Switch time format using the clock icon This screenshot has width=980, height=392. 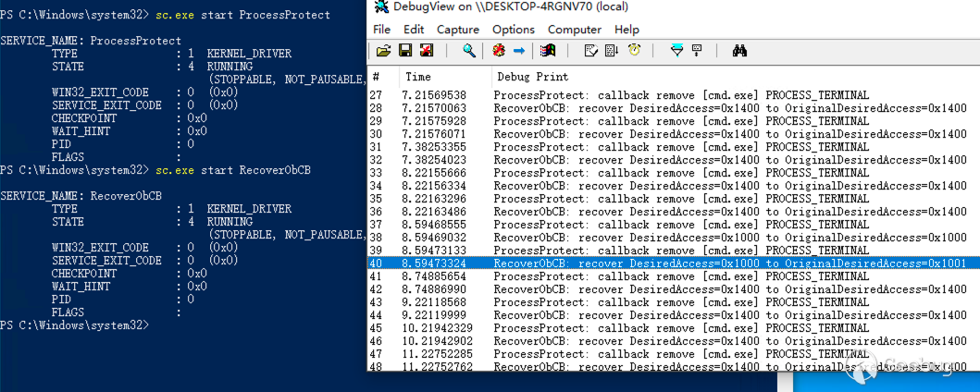coord(634,51)
